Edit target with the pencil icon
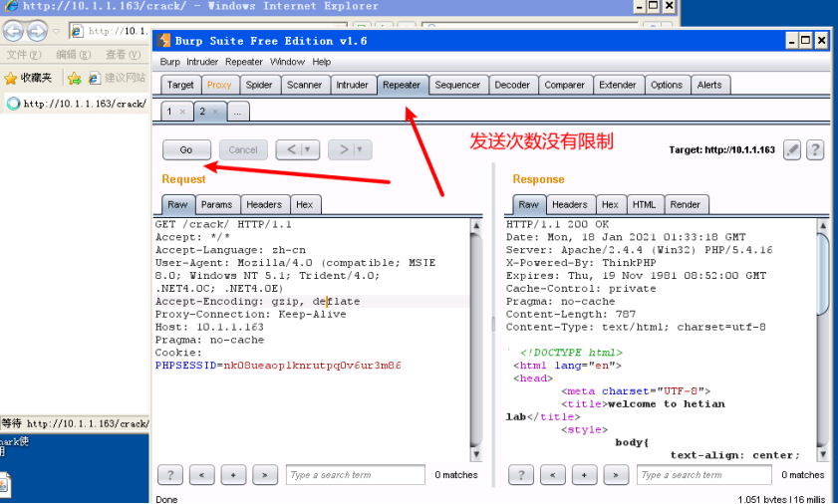 [792, 150]
